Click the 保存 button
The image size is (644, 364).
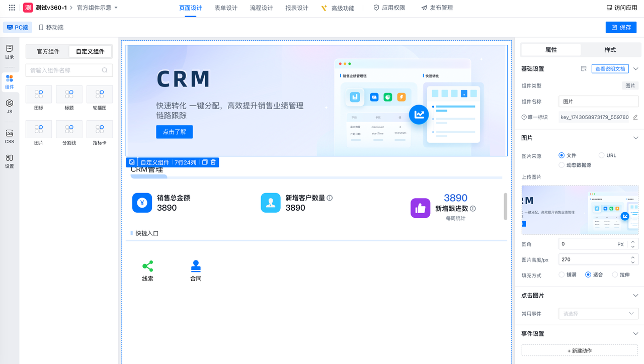tap(621, 28)
